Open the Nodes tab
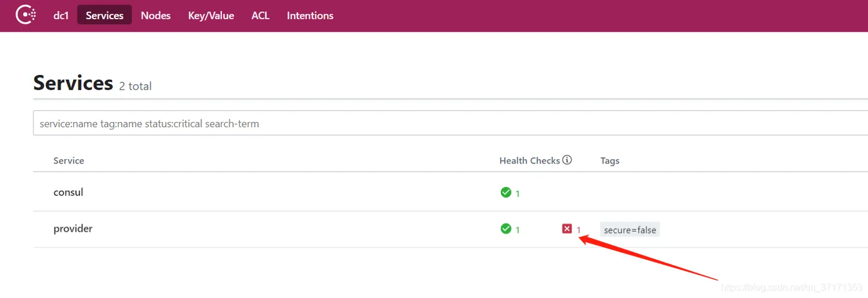Viewport: 868px width, 298px height. (x=156, y=15)
